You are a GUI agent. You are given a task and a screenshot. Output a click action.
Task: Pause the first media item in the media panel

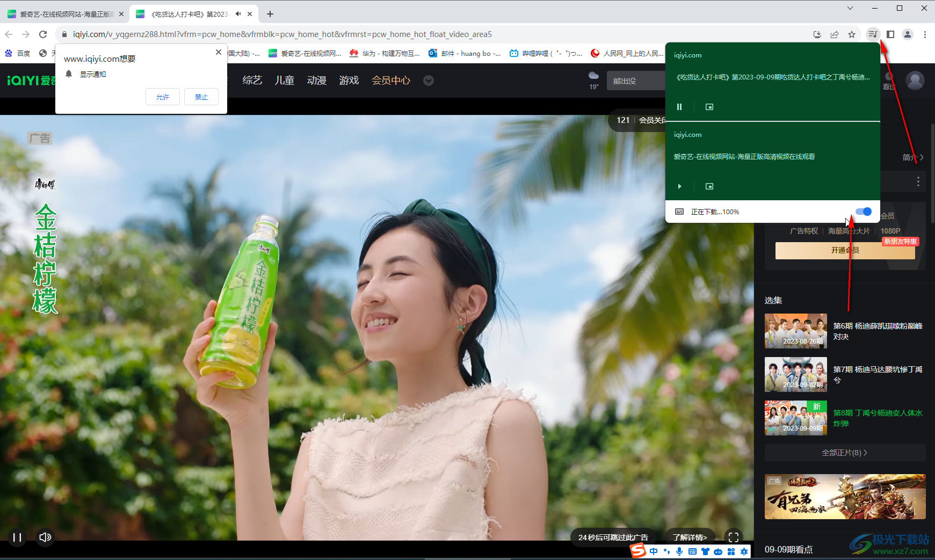click(679, 107)
